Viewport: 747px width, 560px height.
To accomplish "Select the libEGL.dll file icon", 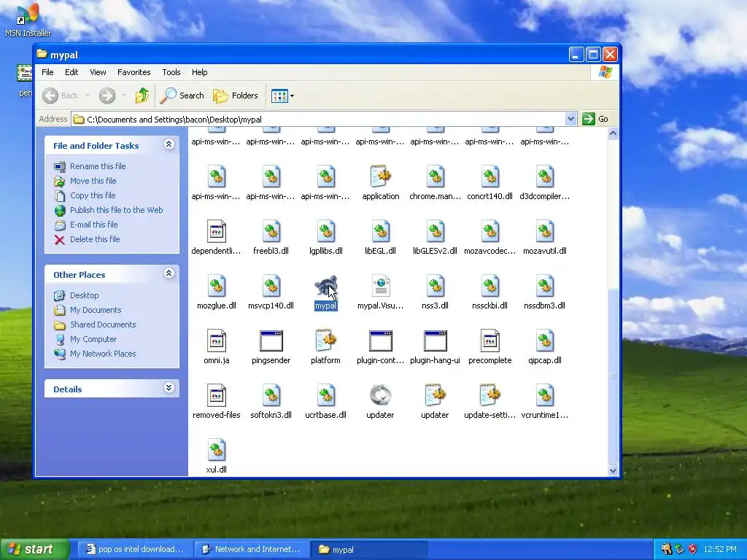I will pyautogui.click(x=381, y=232).
